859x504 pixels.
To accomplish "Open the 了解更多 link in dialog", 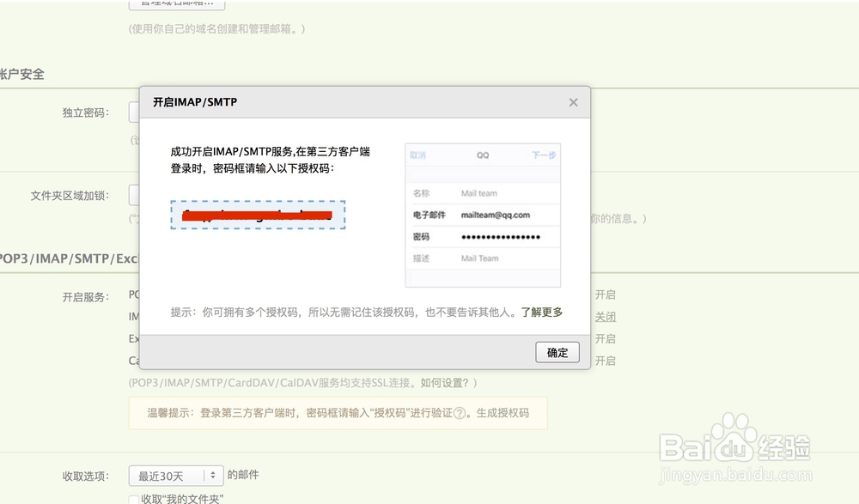I will tap(541, 313).
